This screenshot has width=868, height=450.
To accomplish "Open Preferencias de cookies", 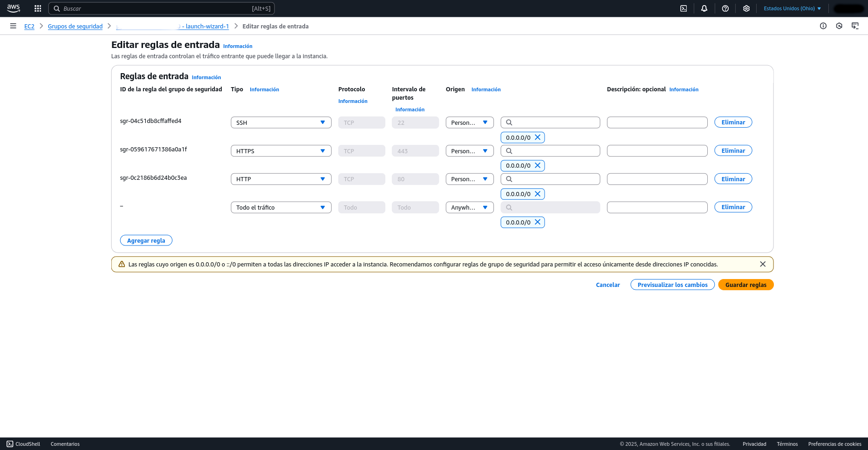I will (x=835, y=444).
